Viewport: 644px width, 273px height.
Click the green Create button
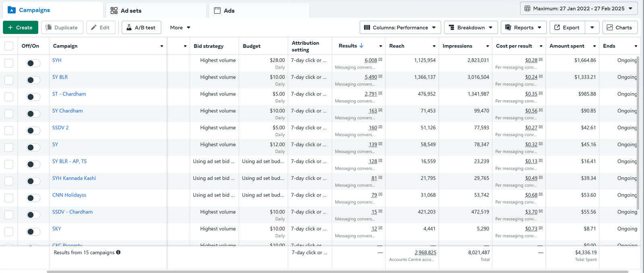point(21,27)
